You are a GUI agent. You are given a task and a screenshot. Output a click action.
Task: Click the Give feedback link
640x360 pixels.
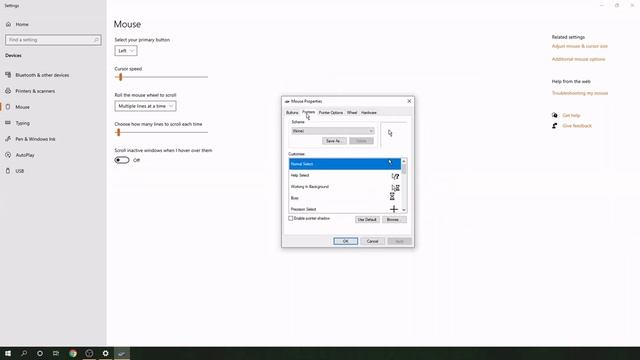[577, 126]
